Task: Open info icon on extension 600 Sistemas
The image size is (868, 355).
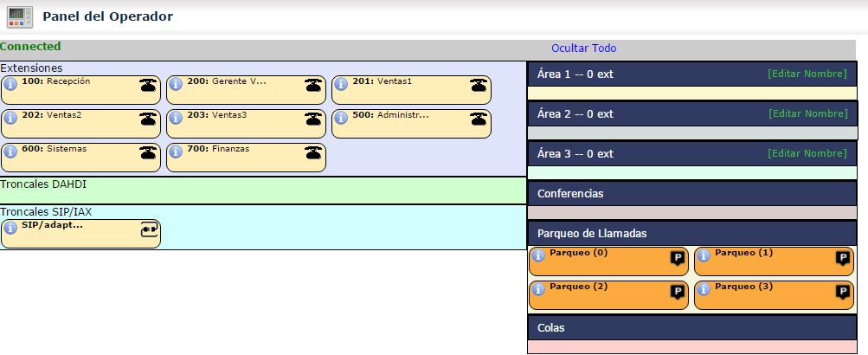Action: [10, 152]
